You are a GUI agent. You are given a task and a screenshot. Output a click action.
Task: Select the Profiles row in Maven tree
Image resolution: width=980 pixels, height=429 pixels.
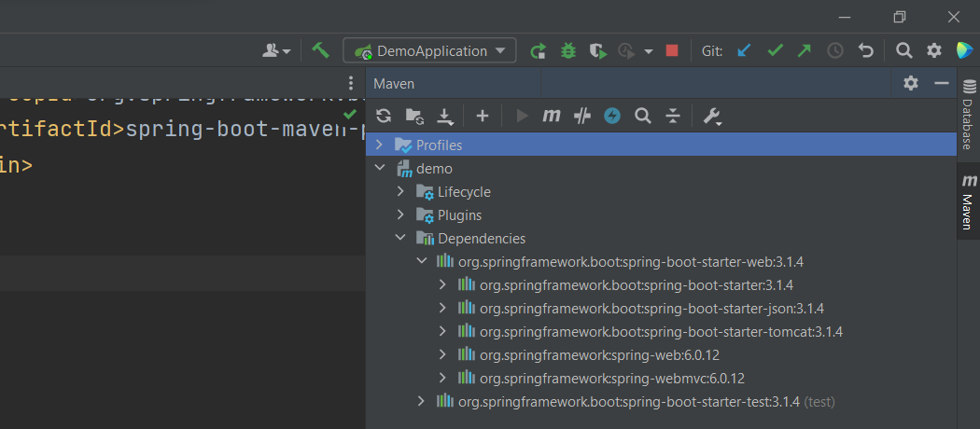[x=661, y=145]
